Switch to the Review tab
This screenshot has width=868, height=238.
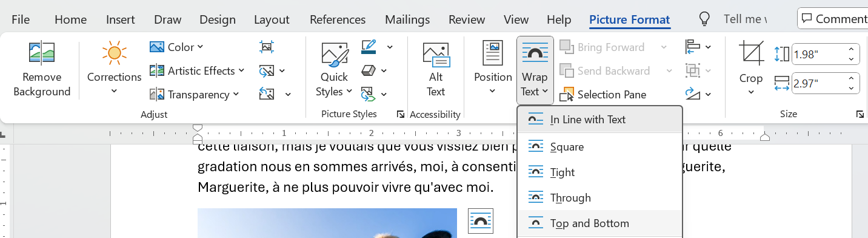[x=467, y=19]
